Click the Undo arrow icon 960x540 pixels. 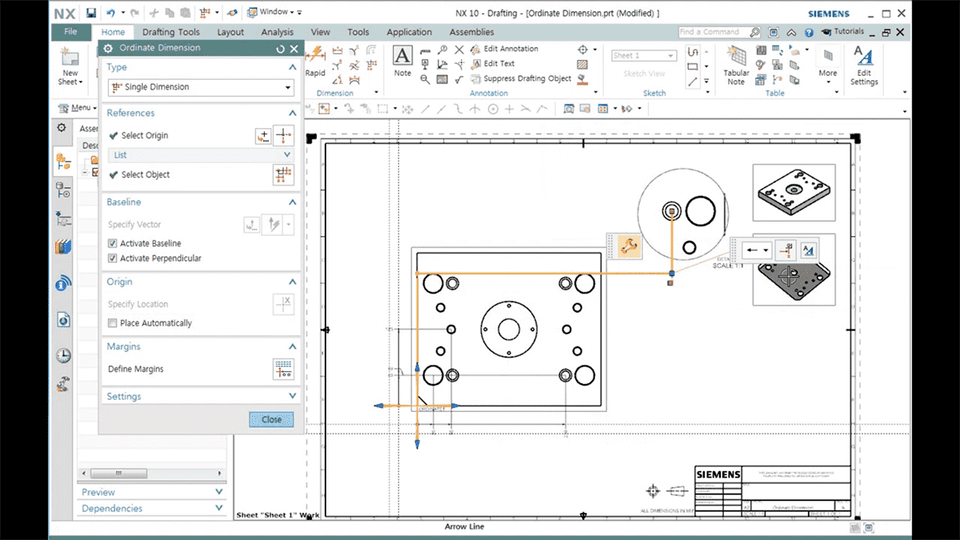click(111, 13)
